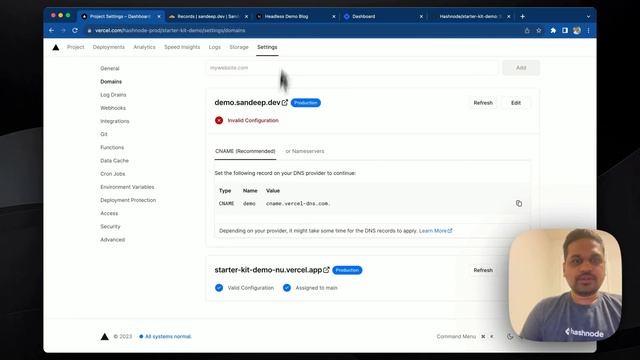Select Security in settings sidebar
This screenshot has height=360, width=640.
[x=110, y=227]
